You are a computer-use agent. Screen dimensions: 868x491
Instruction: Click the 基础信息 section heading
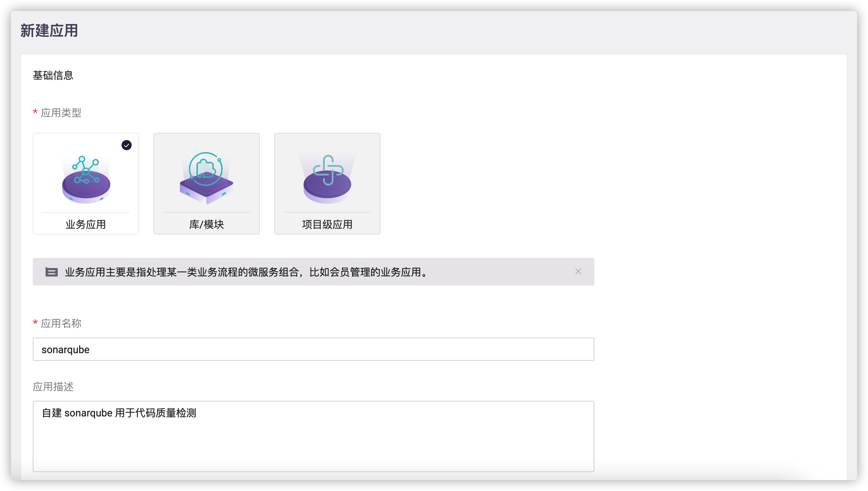click(x=52, y=75)
